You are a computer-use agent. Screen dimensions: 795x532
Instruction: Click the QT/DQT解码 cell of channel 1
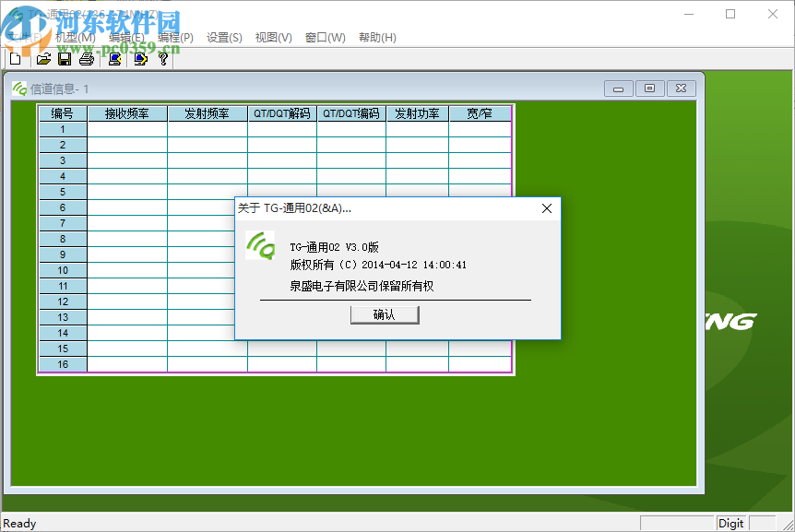point(282,129)
